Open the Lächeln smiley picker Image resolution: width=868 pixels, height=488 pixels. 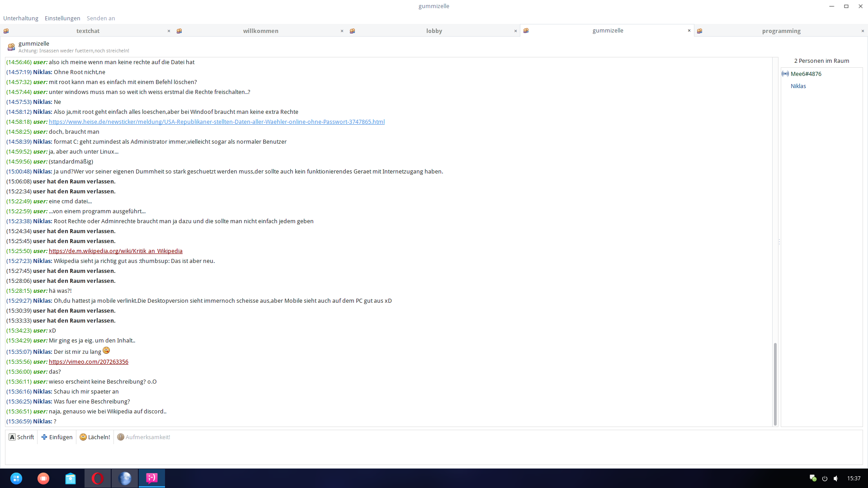coord(95,437)
